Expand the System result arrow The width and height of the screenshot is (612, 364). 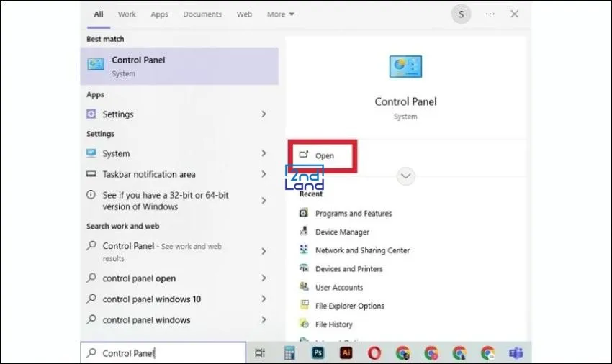[264, 153]
